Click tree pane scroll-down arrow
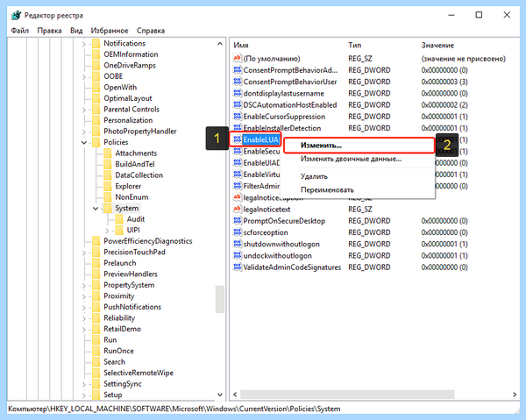 [x=220, y=395]
